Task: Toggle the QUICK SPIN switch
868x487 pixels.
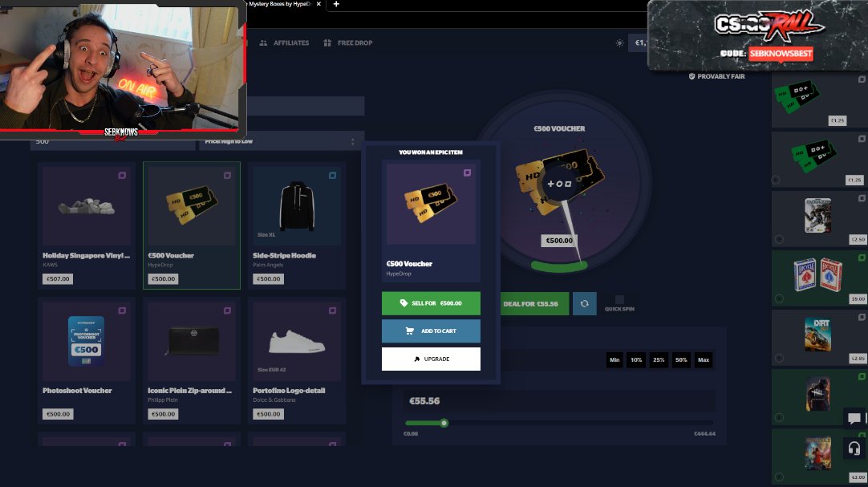Action: pyautogui.click(x=619, y=299)
